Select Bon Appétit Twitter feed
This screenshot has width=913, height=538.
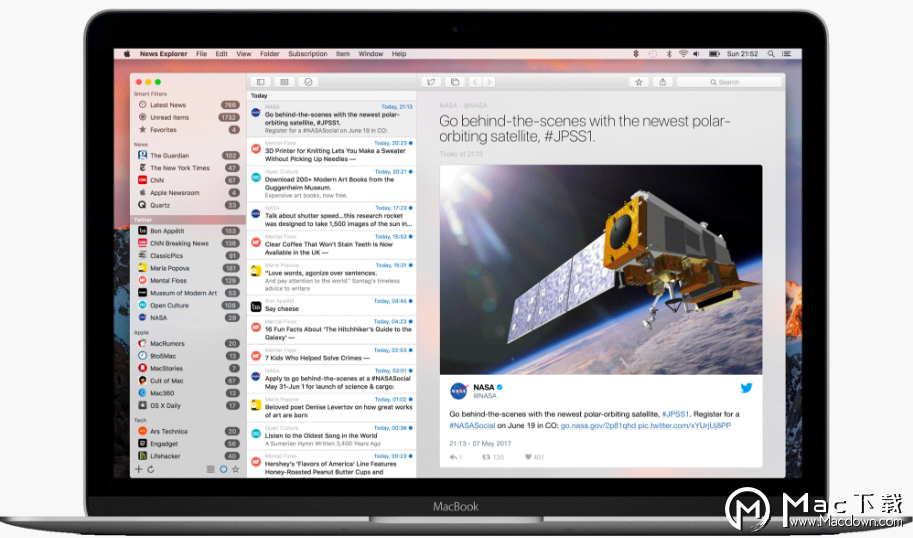point(188,231)
